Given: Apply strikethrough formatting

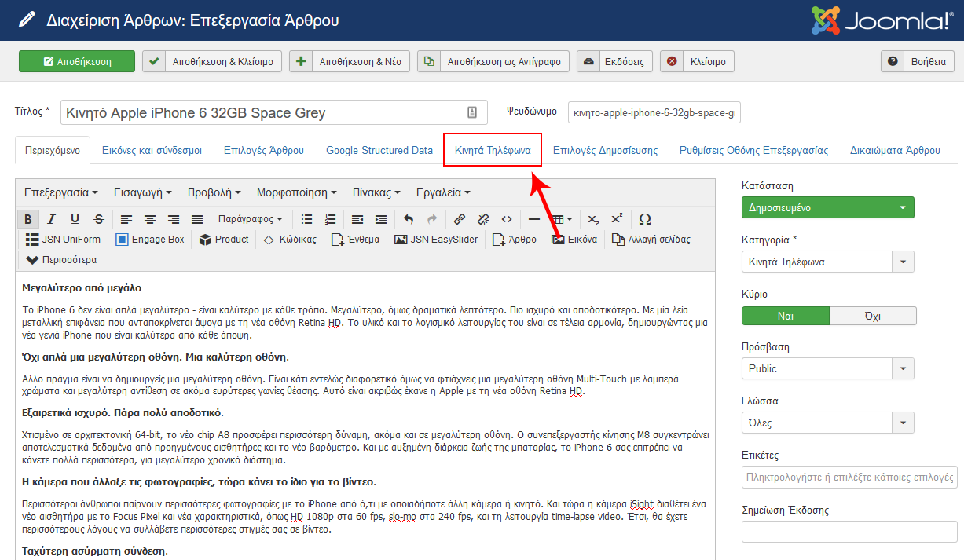Looking at the screenshot, I should pyautogui.click(x=98, y=219).
